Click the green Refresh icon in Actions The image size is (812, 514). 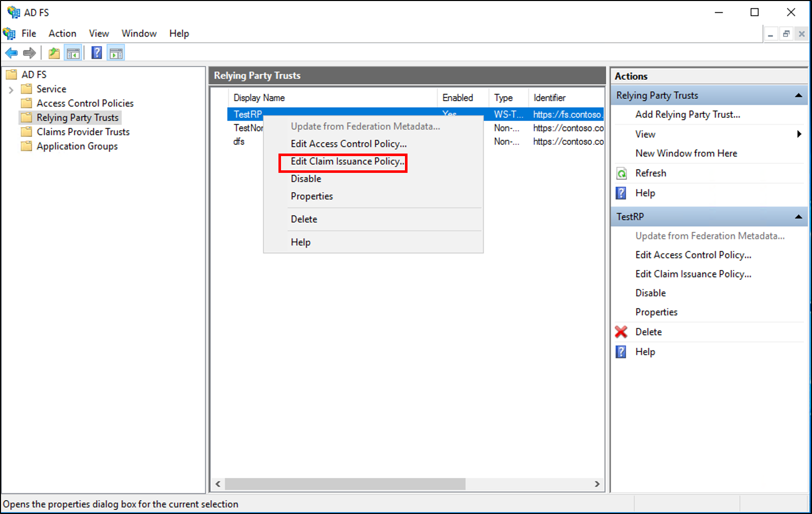coord(621,173)
